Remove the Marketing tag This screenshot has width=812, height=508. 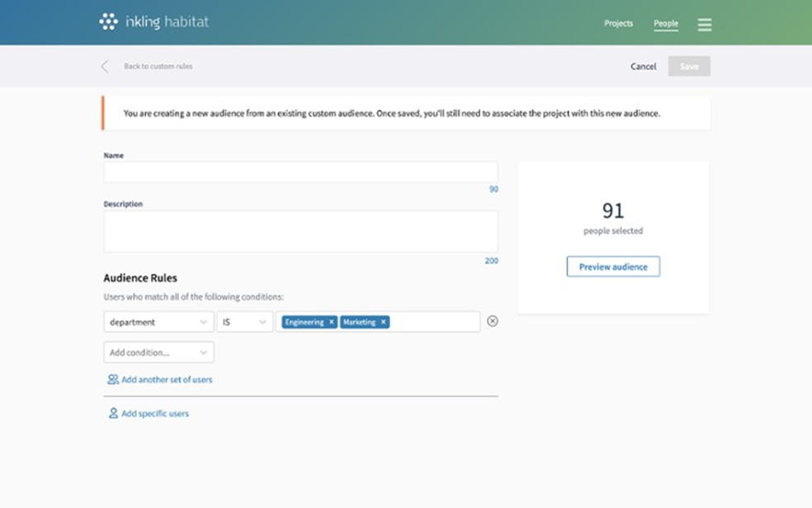(x=384, y=322)
